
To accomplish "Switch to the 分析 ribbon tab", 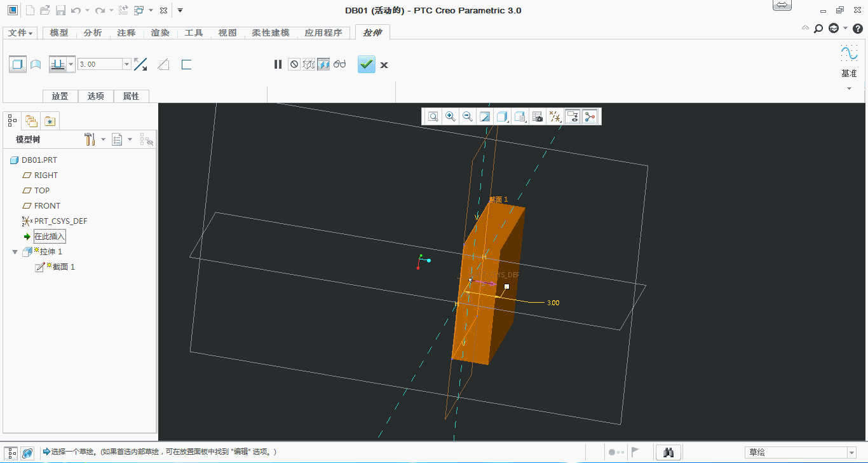I will pos(93,33).
